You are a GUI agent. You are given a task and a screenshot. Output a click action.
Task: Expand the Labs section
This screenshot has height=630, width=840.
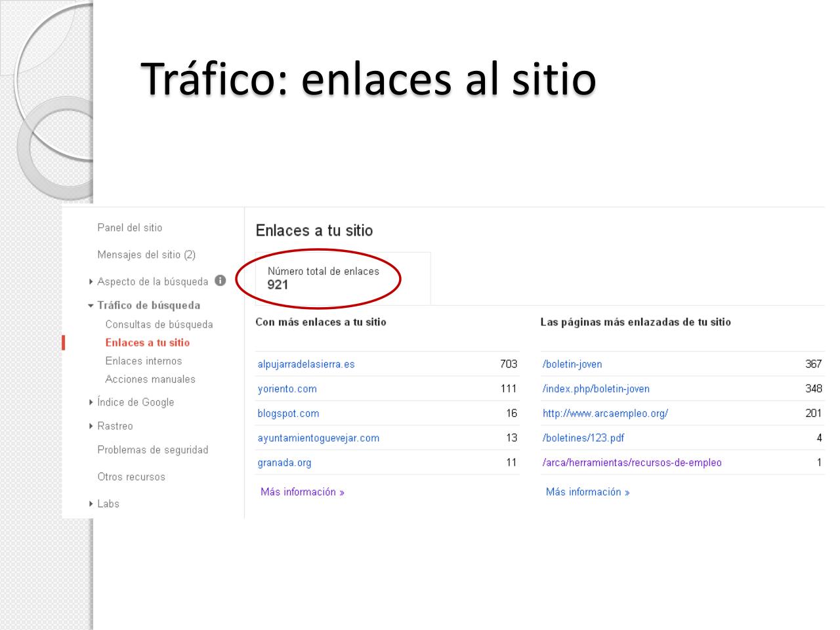(x=91, y=504)
